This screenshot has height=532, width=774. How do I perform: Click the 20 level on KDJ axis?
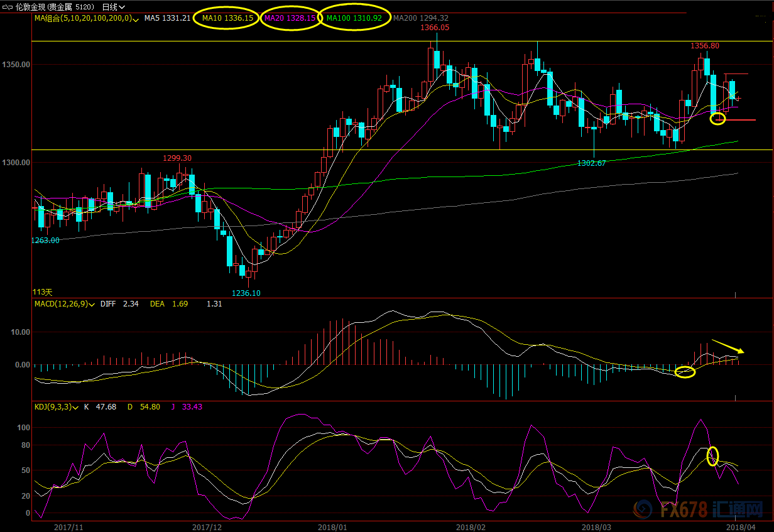[26, 496]
